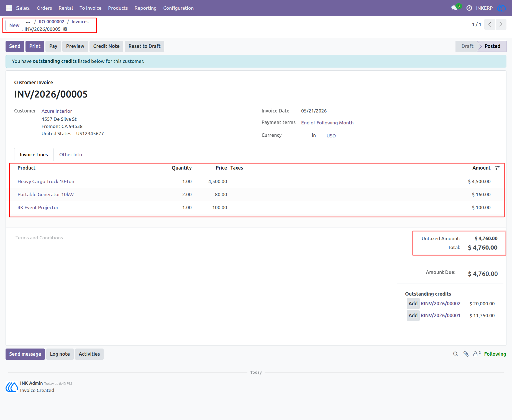Toggle the Following subscription
Screen dimensions: 512x420
[495, 354]
